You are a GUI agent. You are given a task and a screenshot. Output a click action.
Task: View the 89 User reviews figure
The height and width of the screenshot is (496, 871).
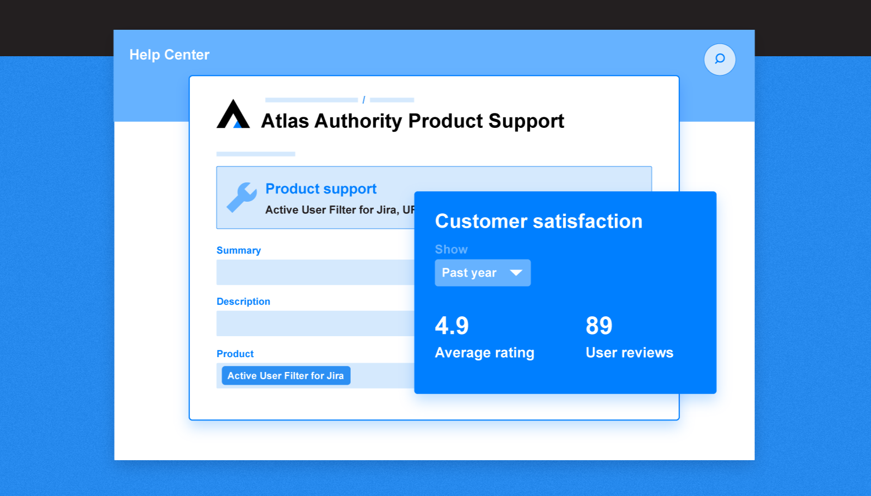599,326
